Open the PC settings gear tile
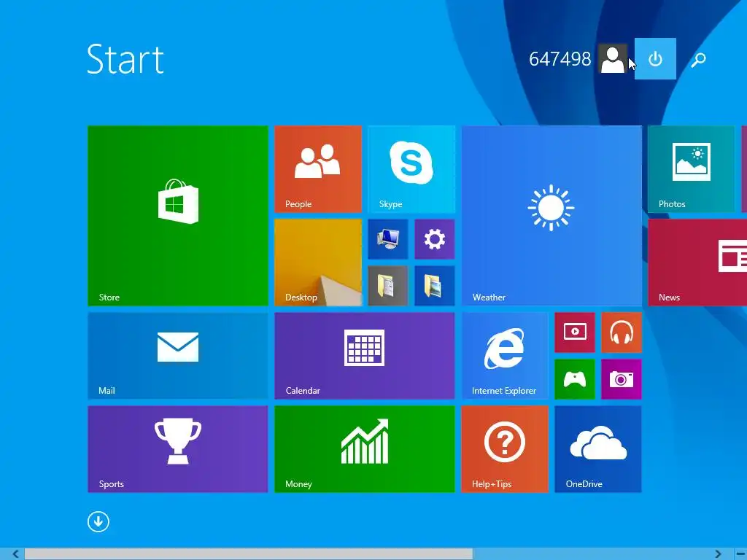 pyautogui.click(x=435, y=238)
